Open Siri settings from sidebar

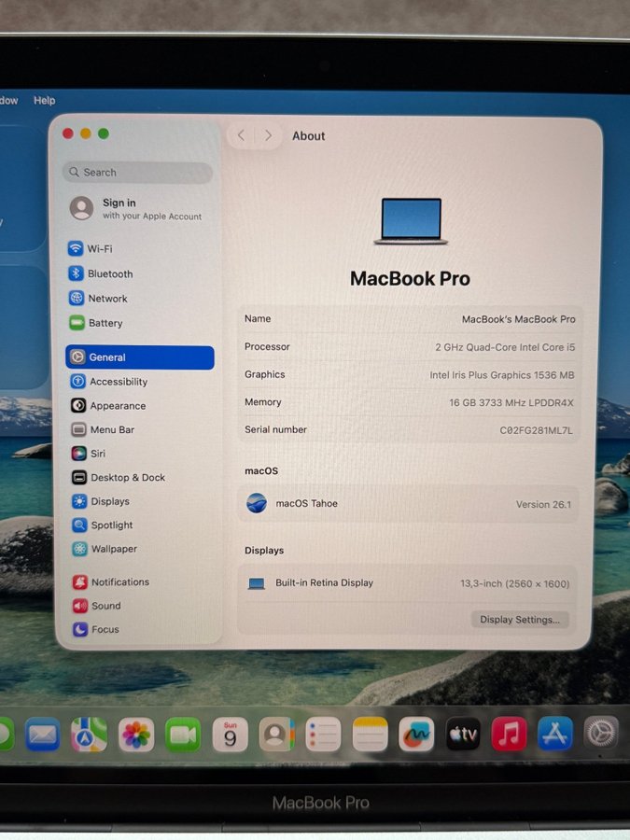97,454
